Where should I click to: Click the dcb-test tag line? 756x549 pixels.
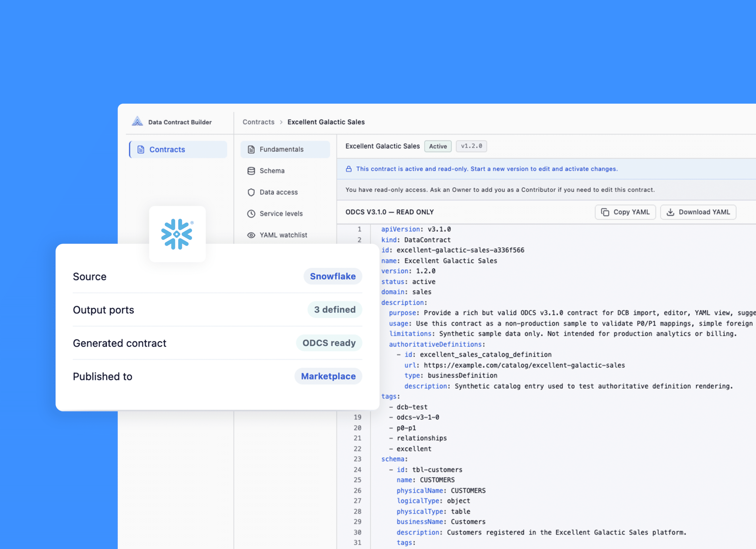point(408,407)
